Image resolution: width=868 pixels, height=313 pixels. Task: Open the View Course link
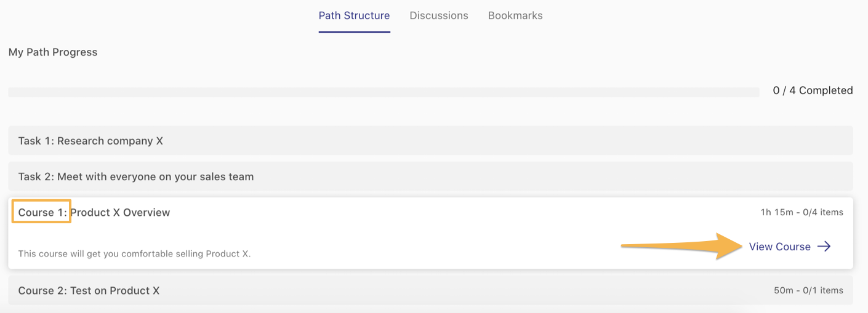(779, 247)
